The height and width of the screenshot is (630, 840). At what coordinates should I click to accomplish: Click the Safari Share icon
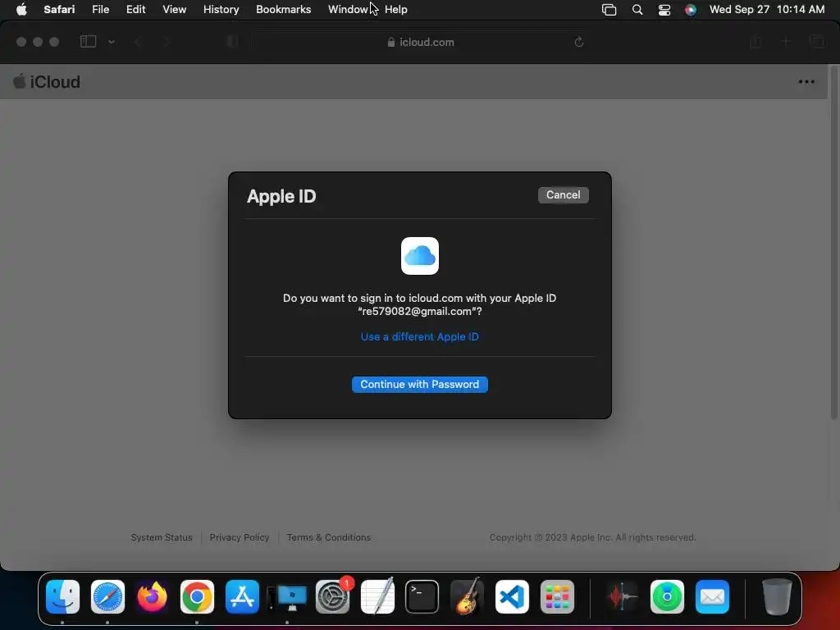[x=756, y=42]
